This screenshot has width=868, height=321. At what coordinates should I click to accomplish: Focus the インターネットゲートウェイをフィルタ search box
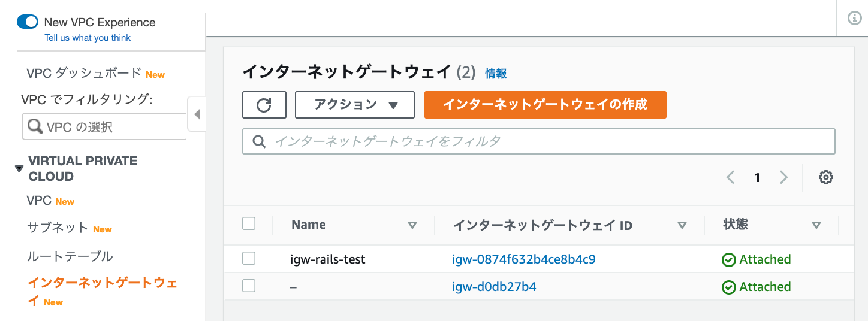point(539,141)
